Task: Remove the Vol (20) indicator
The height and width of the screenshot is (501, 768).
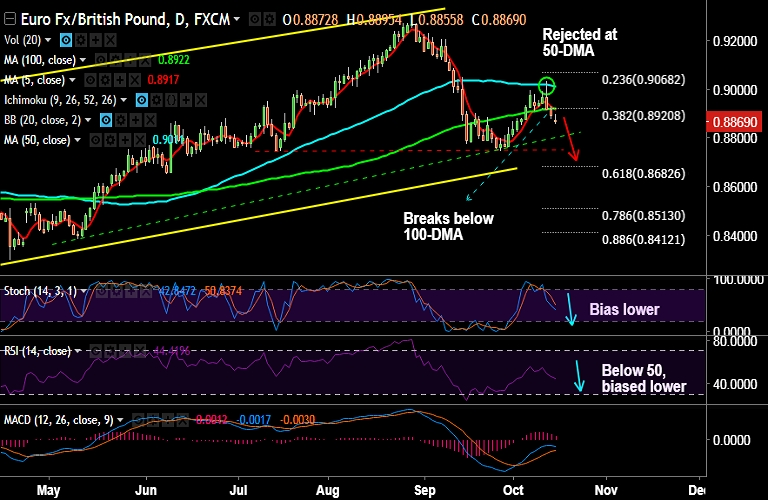Action: [111, 40]
